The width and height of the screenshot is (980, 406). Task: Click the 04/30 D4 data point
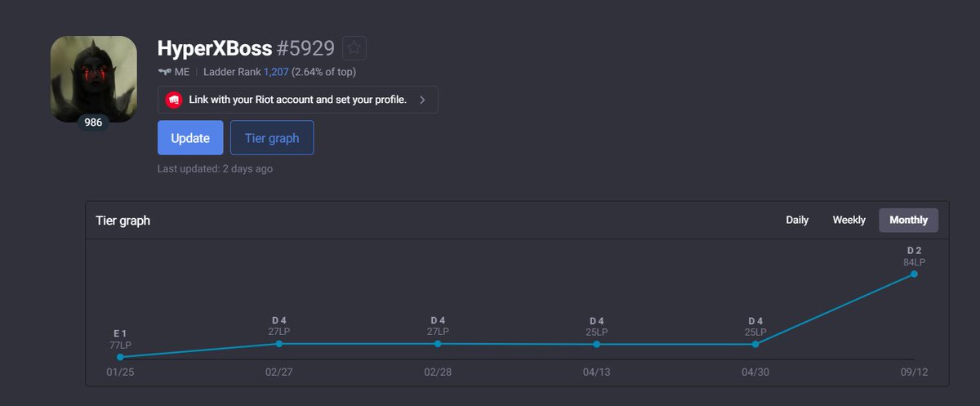[x=755, y=345]
